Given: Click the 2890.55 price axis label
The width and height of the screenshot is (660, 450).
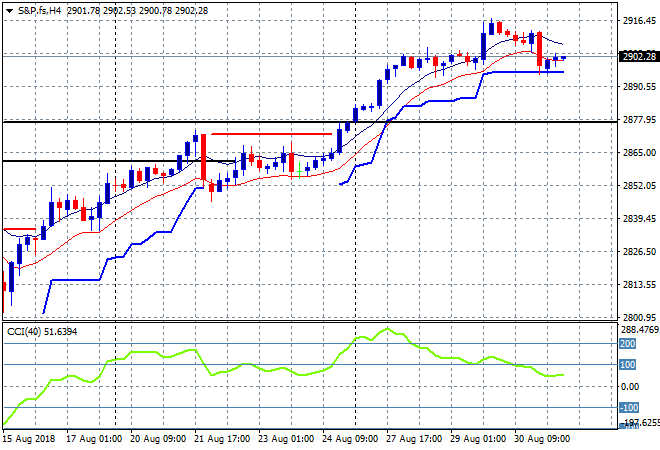Looking at the screenshot, I should tap(639, 87).
